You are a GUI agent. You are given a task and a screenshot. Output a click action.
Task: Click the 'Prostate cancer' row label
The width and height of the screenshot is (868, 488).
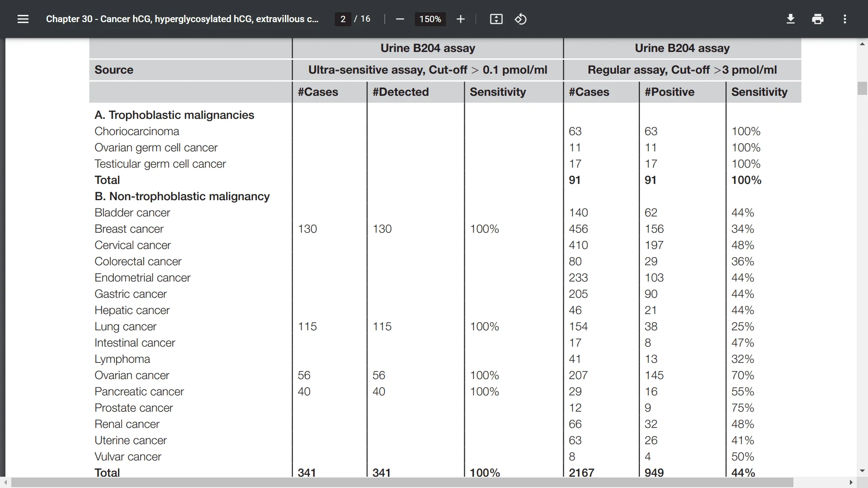[x=133, y=408]
